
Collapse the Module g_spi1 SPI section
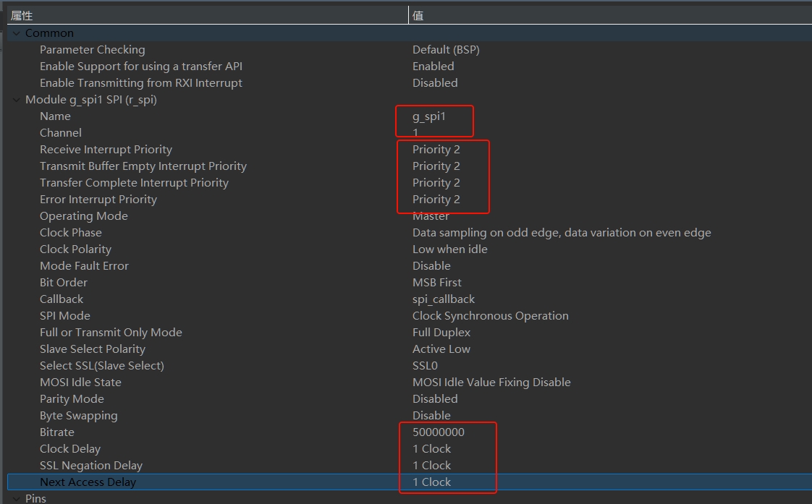(16, 100)
